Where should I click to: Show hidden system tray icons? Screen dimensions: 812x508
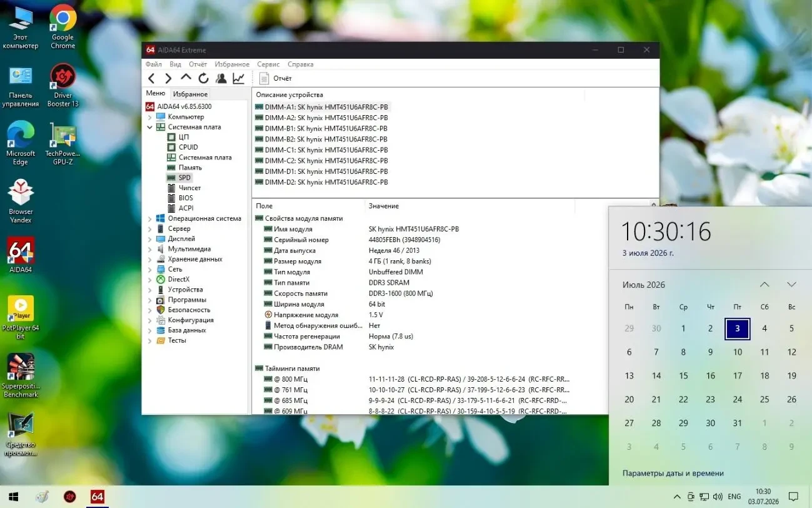click(x=677, y=497)
